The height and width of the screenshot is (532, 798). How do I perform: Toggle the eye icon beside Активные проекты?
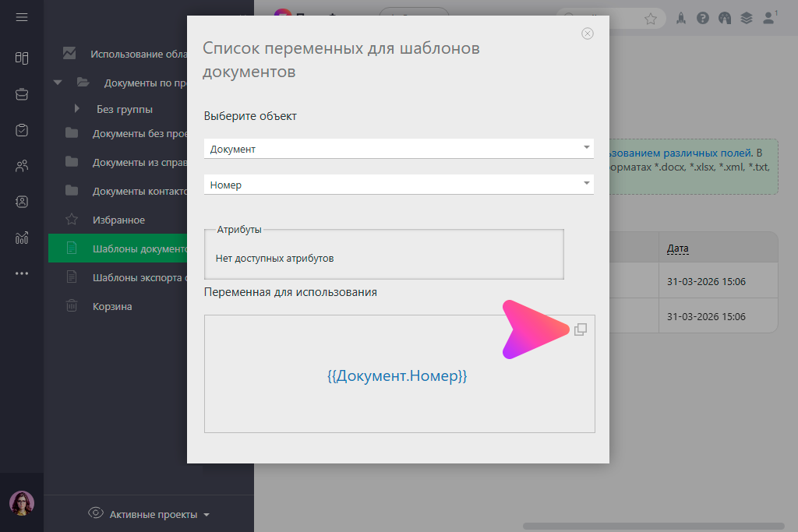tap(97, 513)
